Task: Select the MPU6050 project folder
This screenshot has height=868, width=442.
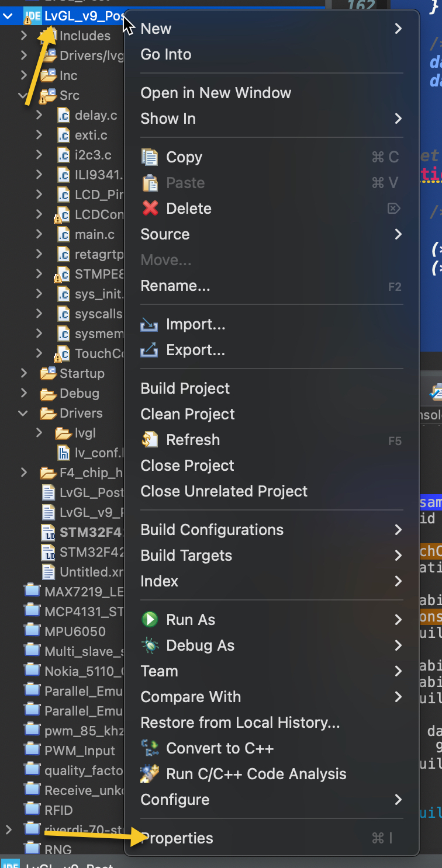Action: point(74,632)
